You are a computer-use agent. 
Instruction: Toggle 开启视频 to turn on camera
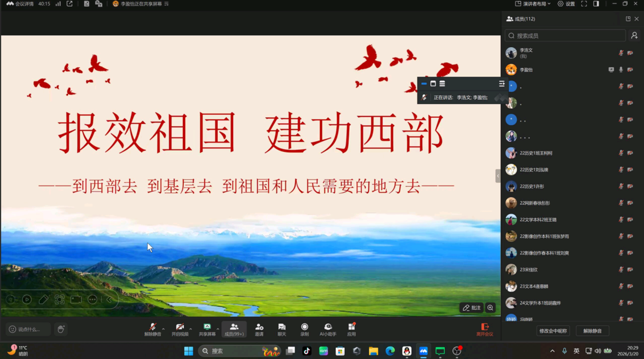click(180, 329)
